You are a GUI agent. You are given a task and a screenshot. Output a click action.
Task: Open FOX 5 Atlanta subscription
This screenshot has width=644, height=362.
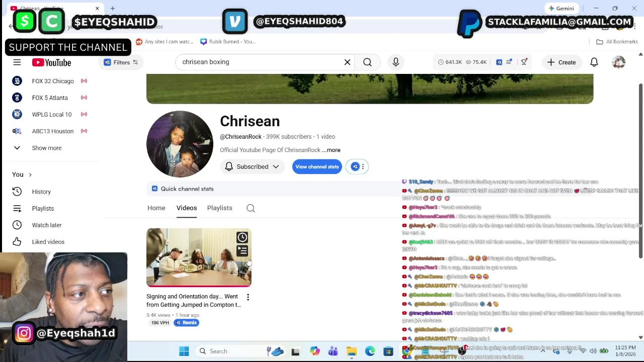tap(50, 98)
